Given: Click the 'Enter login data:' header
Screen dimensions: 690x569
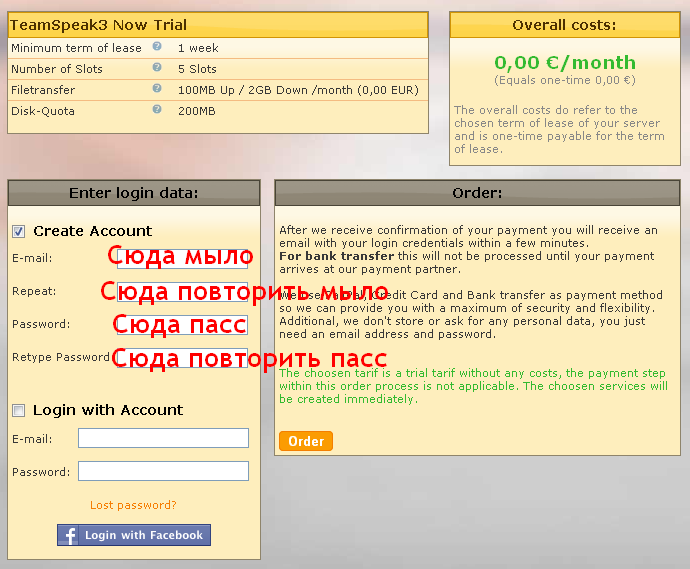Looking at the screenshot, I should coord(134,193).
